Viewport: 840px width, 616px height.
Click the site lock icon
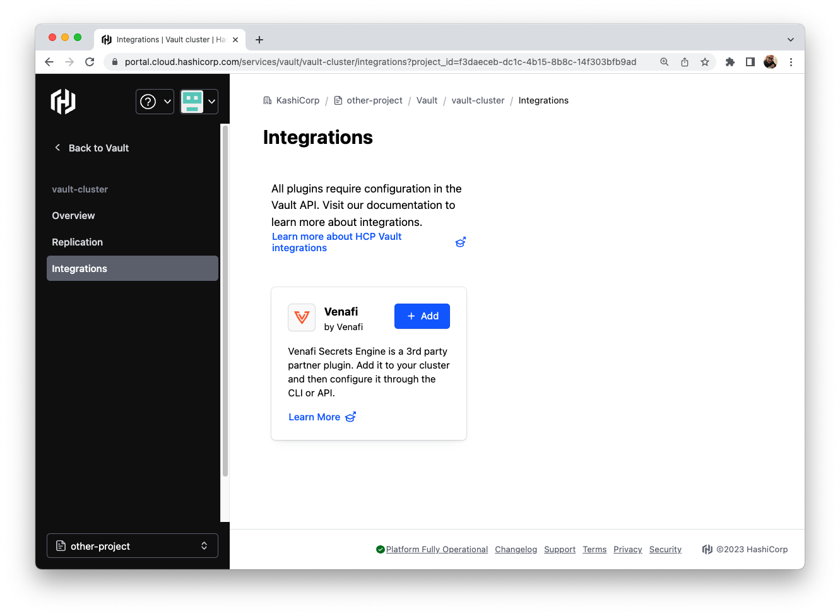pyautogui.click(x=114, y=62)
